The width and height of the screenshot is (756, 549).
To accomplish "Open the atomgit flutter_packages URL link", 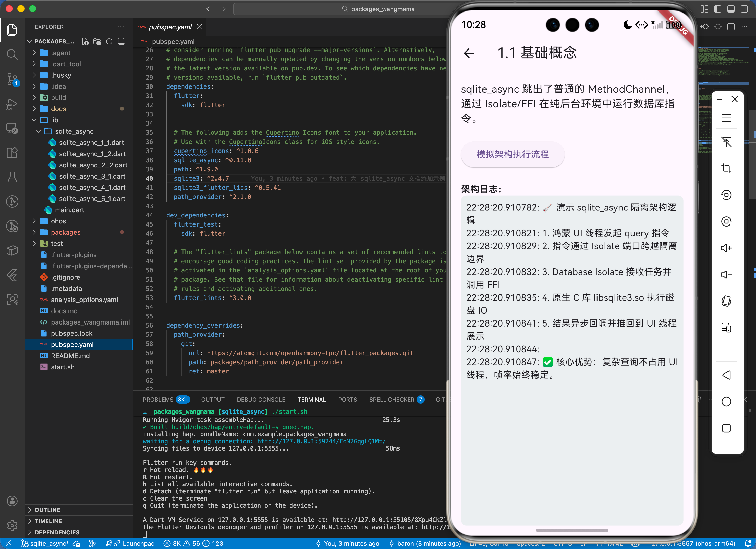I will click(310, 353).
